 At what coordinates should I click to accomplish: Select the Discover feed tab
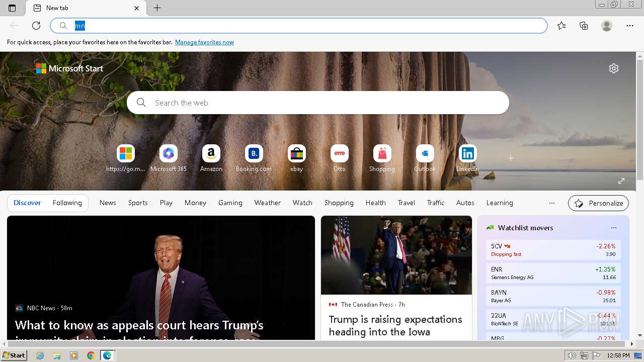tap(27, 203)
